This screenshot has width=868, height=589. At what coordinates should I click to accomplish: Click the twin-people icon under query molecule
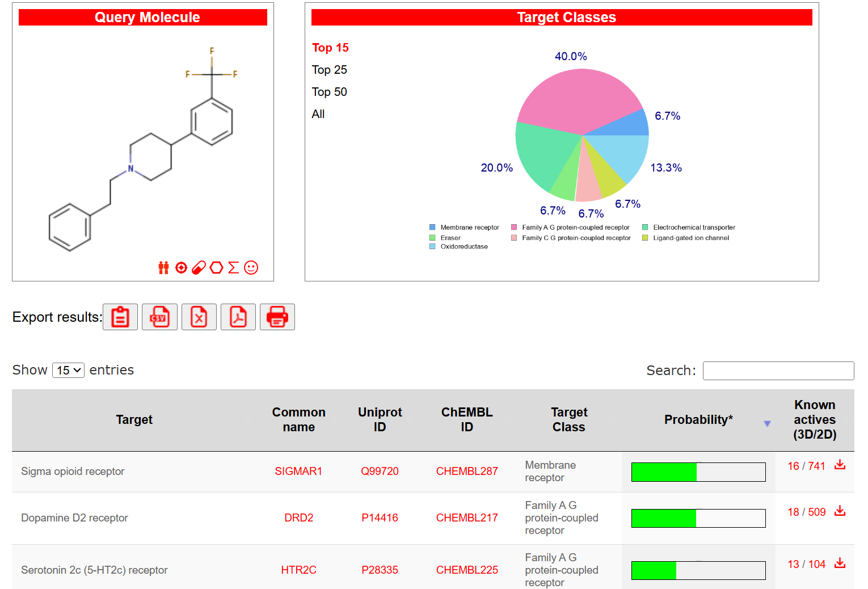coord(163,268)
